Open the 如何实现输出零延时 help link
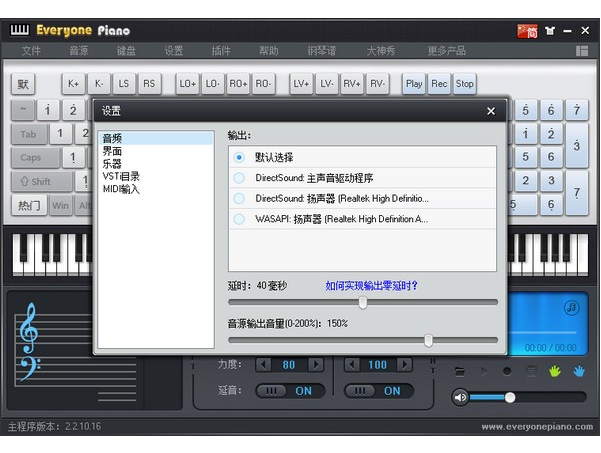The width and height of the screenshot is (601, 453). coord(371,285)
